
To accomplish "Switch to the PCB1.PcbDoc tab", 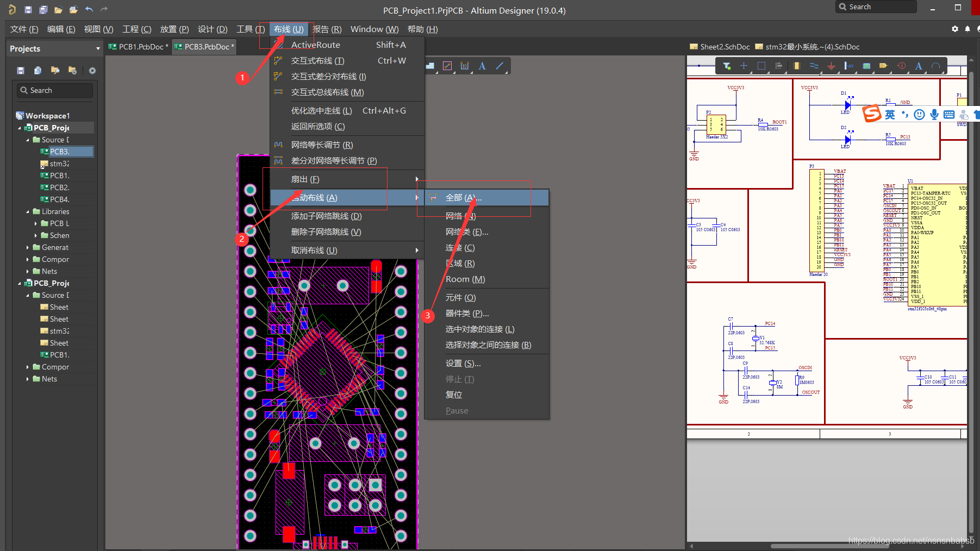I will [138, 47].
